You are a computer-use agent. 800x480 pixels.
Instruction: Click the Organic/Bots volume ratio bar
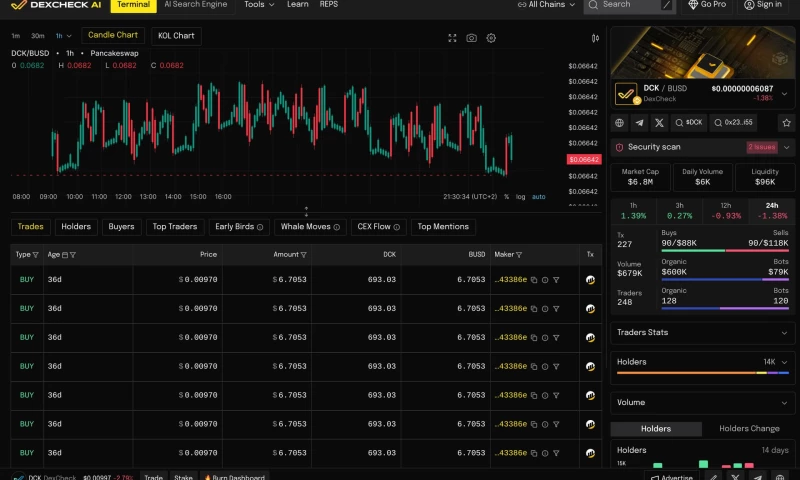pyautogui.click(x=724, y=280)
